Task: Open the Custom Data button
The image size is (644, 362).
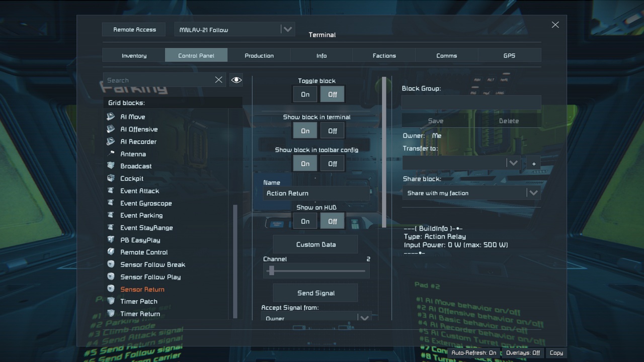Action: (316, 244)
